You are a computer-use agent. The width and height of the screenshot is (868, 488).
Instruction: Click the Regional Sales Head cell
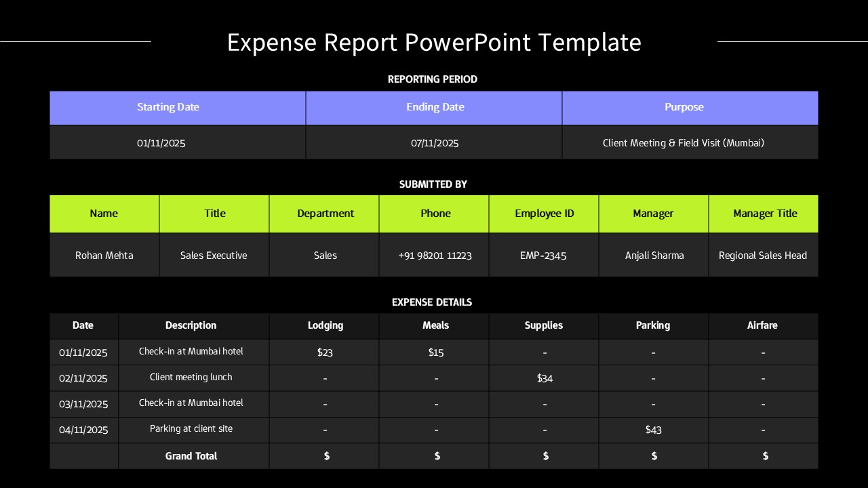point(764,256)
